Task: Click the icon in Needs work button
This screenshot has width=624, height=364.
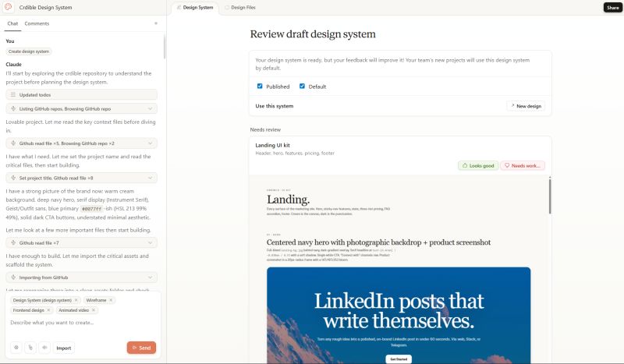Action: (x=507, y=165)
